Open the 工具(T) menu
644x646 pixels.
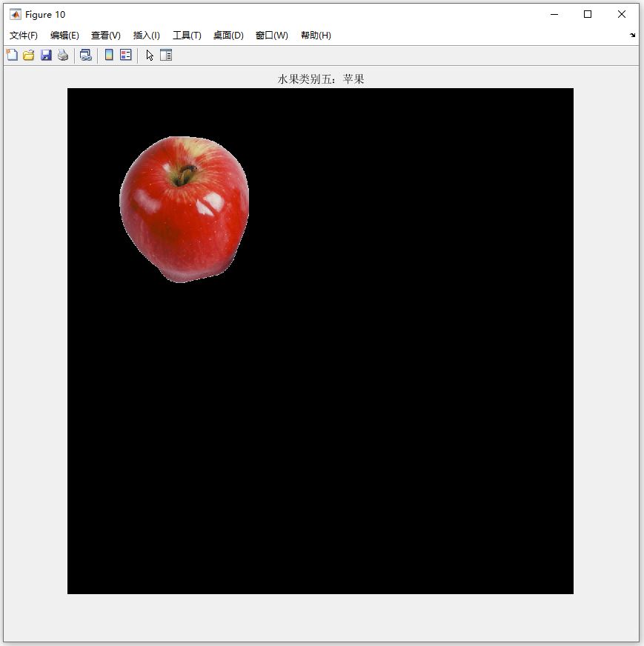(187, 36)
